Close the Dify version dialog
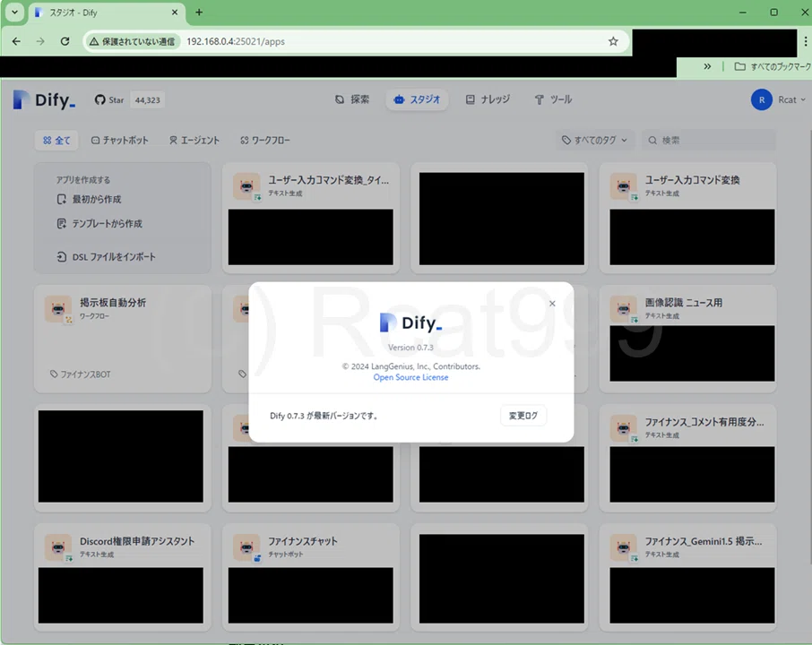 pyautogui.click(x=552, y=304)
